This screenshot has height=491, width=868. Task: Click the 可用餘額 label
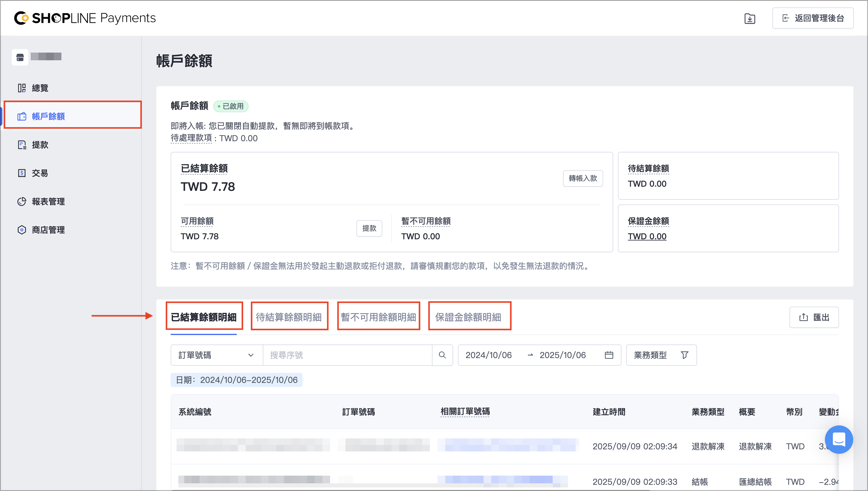(x=197, y=221)
